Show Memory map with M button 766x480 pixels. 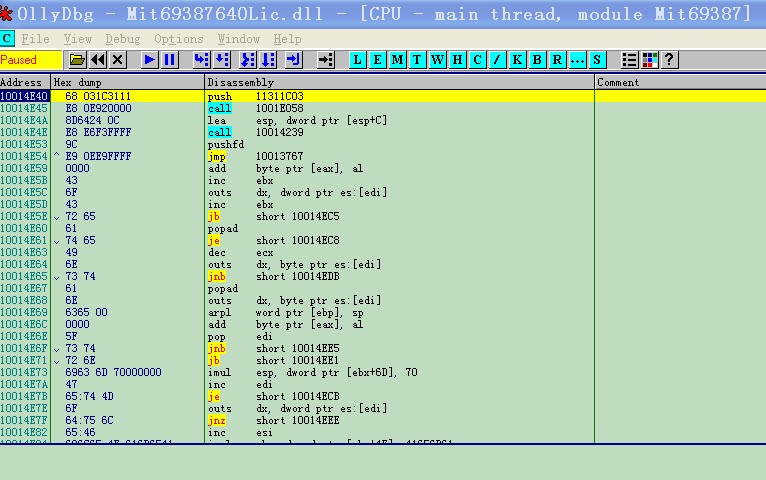pos(398,60)
